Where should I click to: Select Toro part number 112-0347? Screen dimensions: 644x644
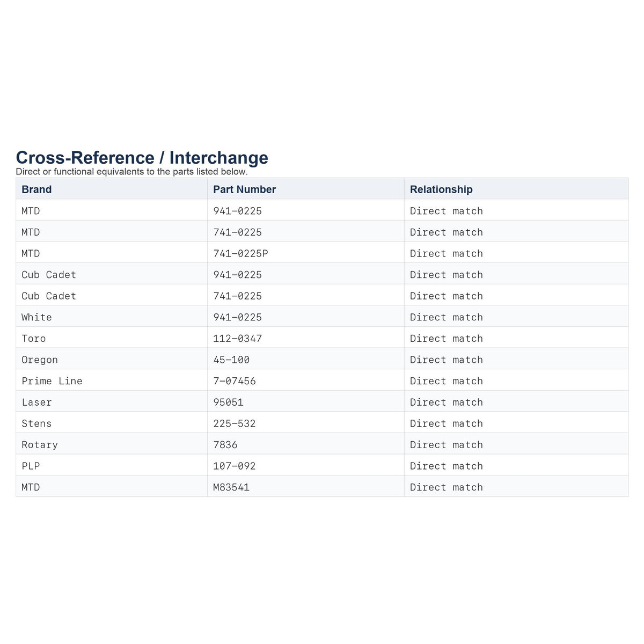coord(237,339)
